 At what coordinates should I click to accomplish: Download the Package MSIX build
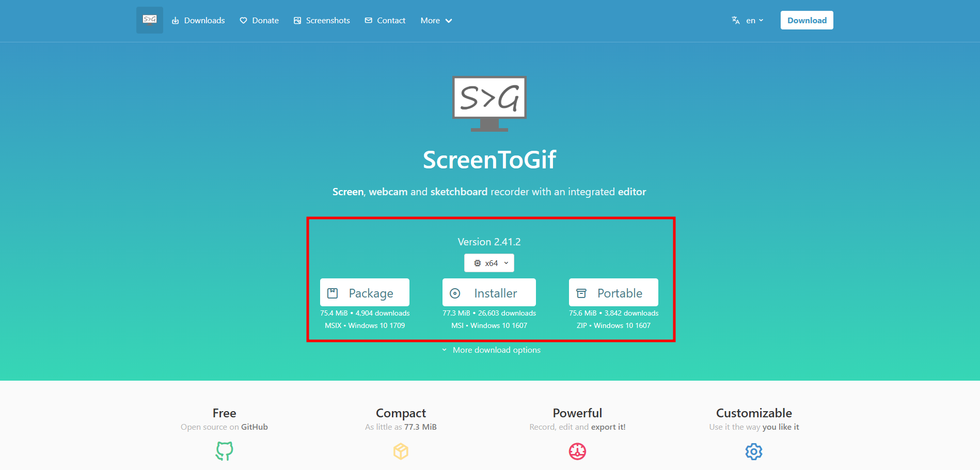point(365,293)
